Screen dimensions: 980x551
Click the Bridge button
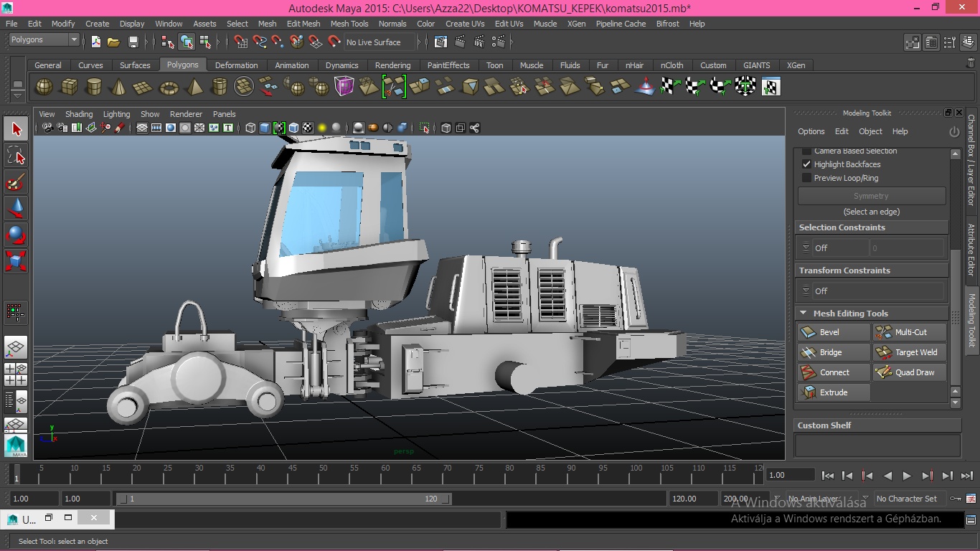click(x=834, y=352)
